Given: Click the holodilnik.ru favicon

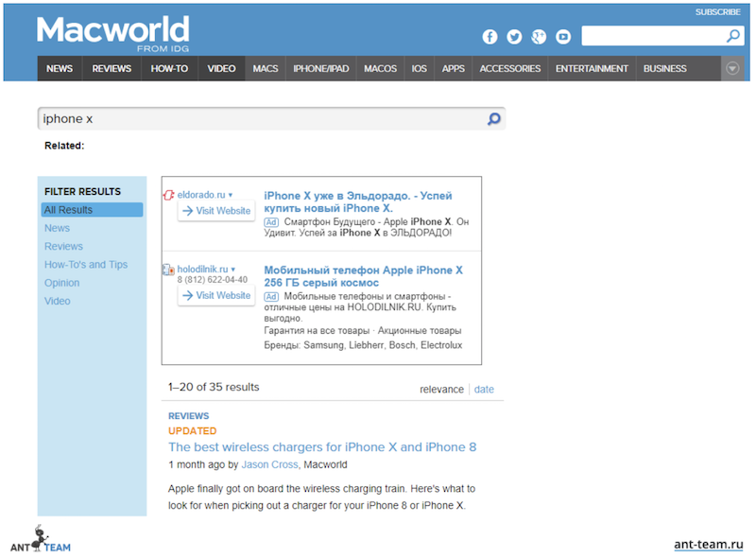Looking at the screenshot, I should click(x=168, y=270).
